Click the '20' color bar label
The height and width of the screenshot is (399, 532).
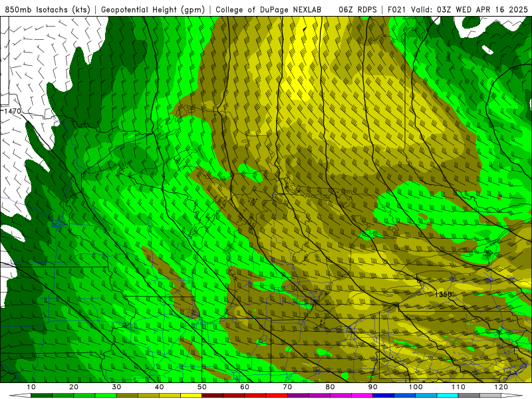click(74, 387)
